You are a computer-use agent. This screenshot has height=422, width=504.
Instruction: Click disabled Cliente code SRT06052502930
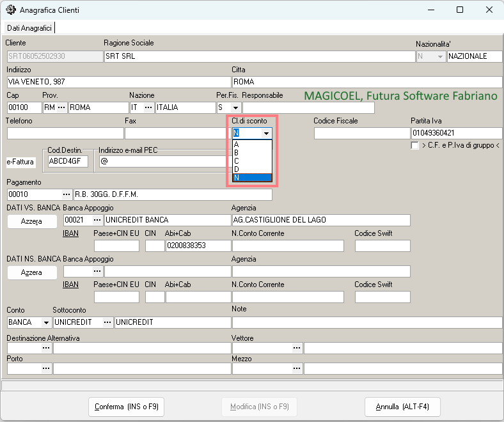54,56
